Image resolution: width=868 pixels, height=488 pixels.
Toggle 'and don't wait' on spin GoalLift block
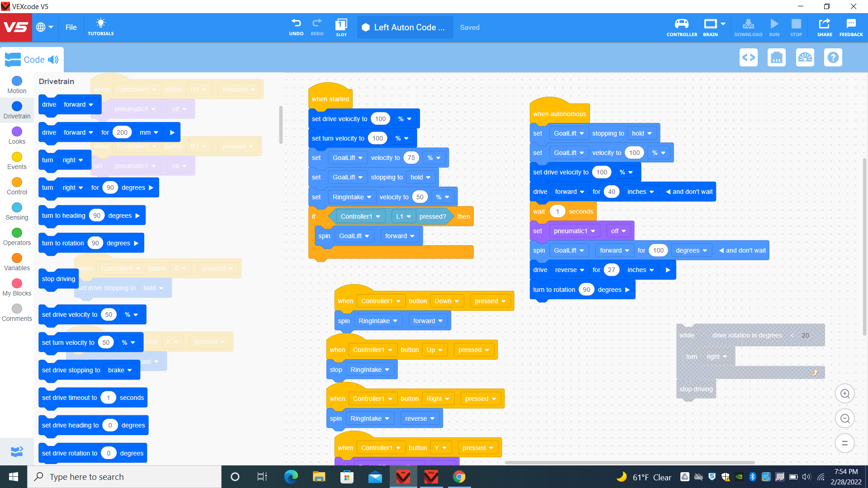point(721,251)
